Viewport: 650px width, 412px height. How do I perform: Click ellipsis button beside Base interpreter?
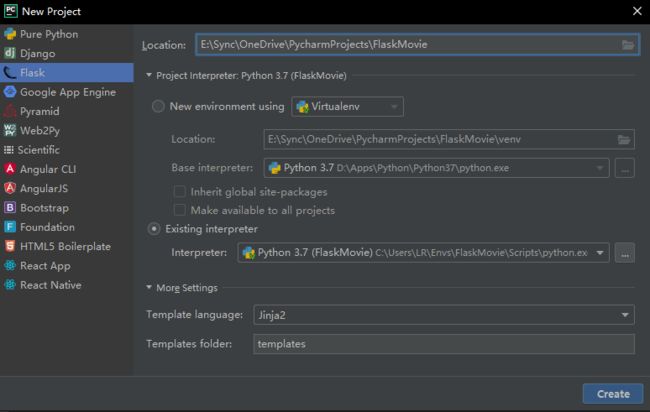pyautogui.click(x=625, y=168)
